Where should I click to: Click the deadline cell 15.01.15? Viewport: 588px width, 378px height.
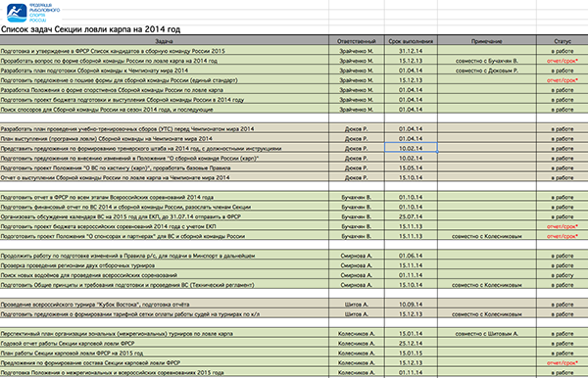coord(411,353)
